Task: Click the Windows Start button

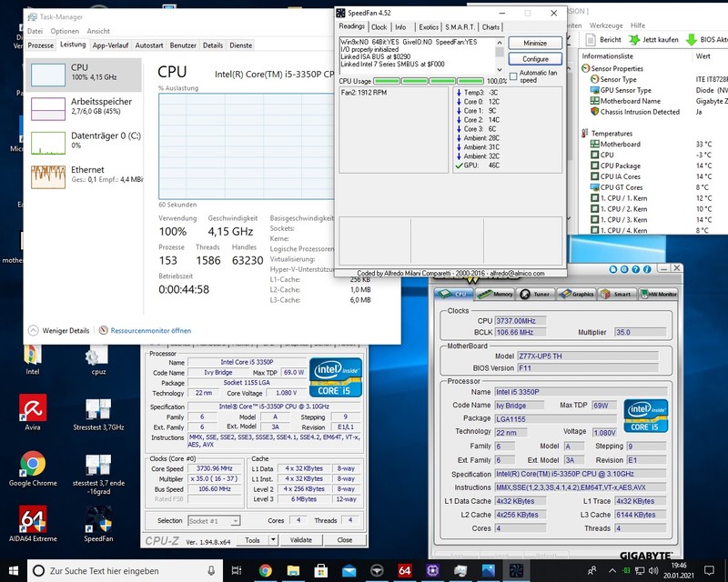Action: click(x=13, y=571)
